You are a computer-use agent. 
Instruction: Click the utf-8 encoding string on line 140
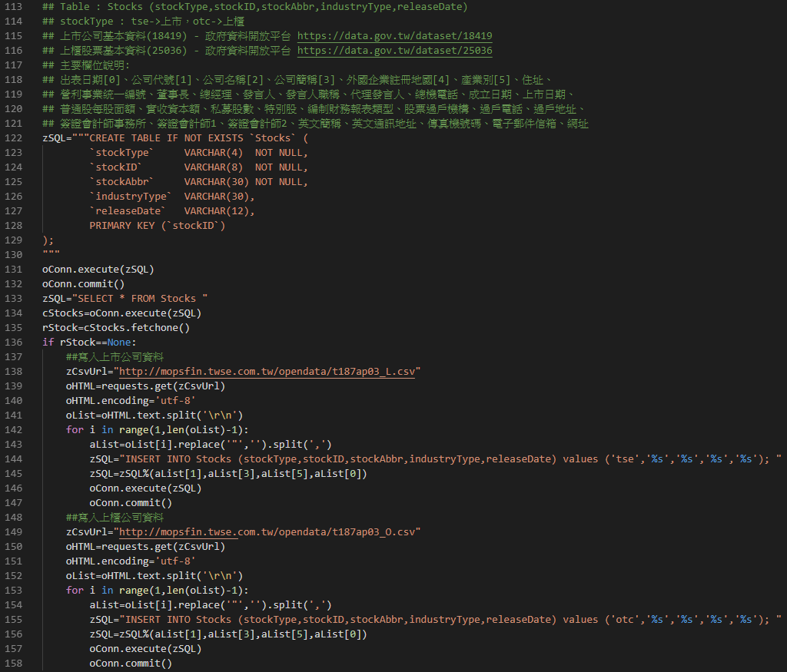[177, 400]
